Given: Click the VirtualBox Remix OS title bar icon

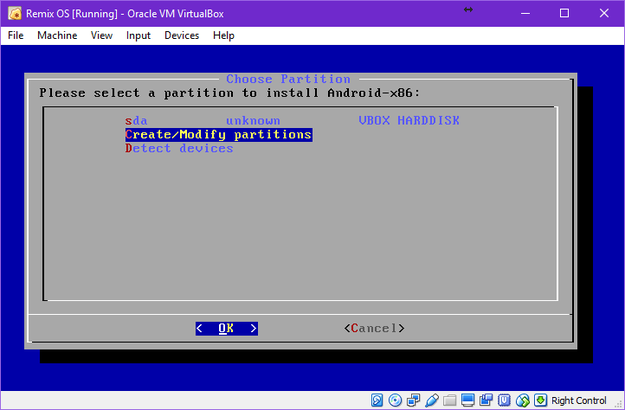Looking at the screenshot, I should pos(15,13).
